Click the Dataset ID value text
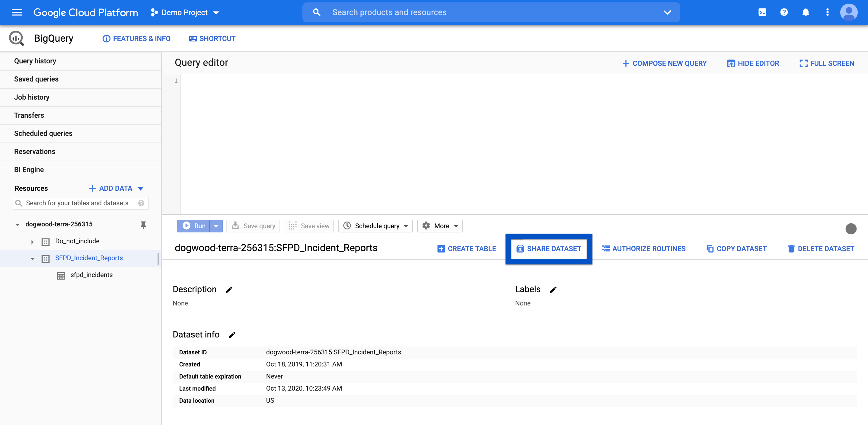The width and height of the screenshot is (868, 425). point(333,352)
